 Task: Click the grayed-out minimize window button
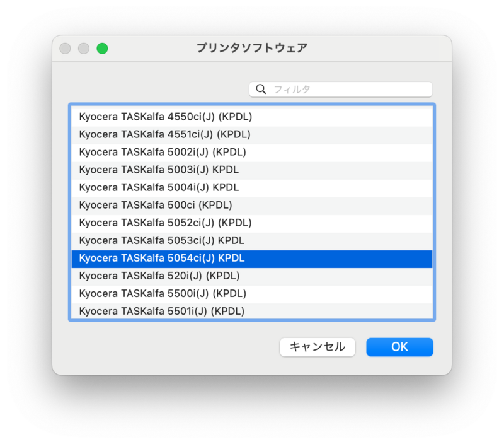click(x=83, y=49)
